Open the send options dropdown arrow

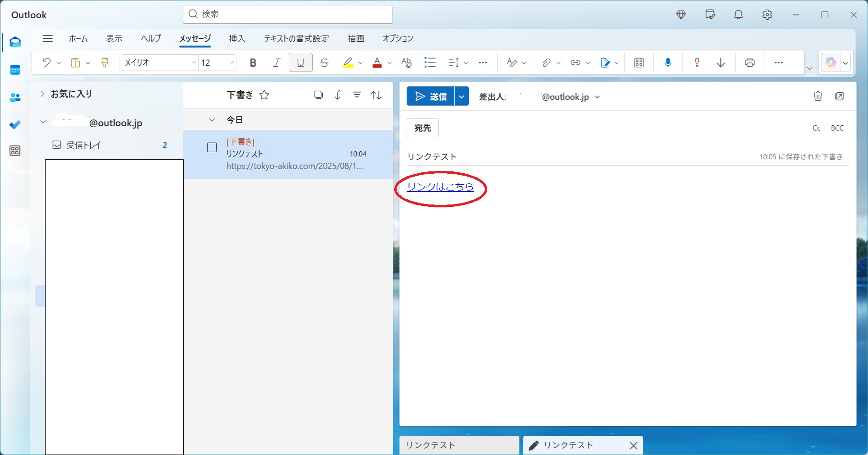[461, 96]
